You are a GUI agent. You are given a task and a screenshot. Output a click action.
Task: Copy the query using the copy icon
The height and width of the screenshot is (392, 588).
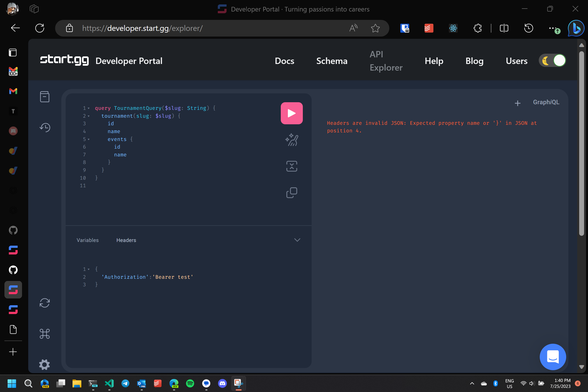click(292, 192)
